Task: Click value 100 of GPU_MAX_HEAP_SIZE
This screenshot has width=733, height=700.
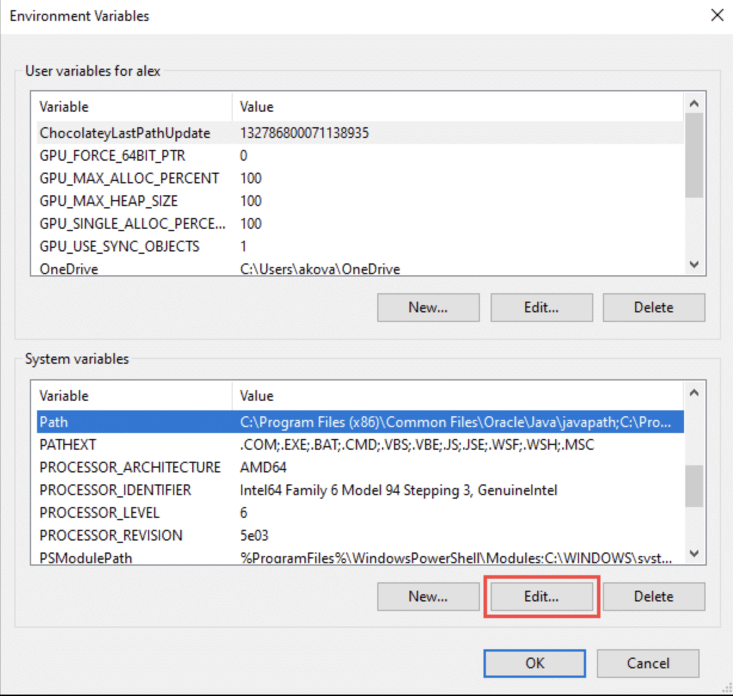Action: [x=251, y=201]
